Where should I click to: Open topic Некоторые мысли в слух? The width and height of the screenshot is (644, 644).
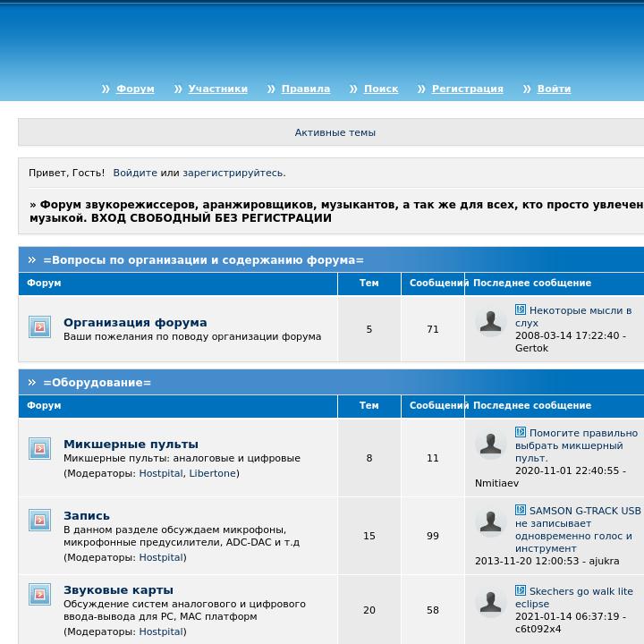click(573, 317)
